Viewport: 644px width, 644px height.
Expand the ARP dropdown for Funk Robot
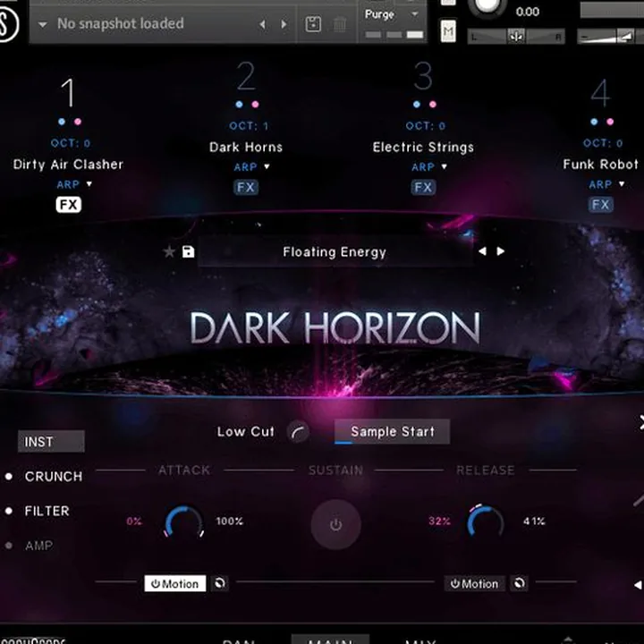click(622, 184)
